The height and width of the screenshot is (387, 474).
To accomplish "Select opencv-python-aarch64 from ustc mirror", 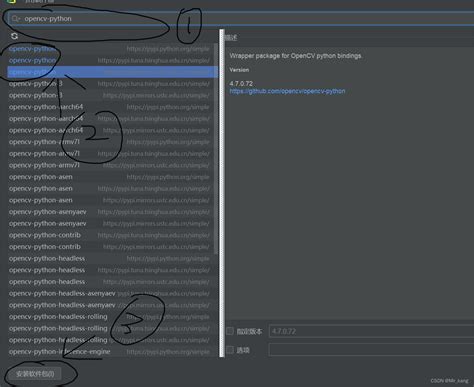I will pos(112,130).
